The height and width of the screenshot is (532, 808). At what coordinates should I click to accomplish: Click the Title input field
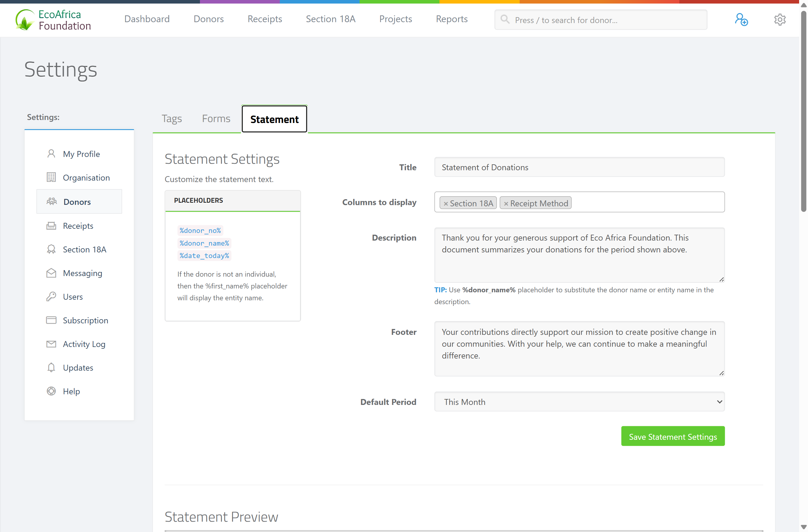tap(579, 167)
